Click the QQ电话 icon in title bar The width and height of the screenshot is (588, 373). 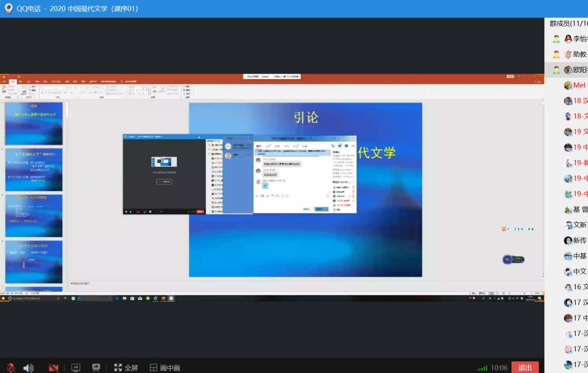[9, 9]
